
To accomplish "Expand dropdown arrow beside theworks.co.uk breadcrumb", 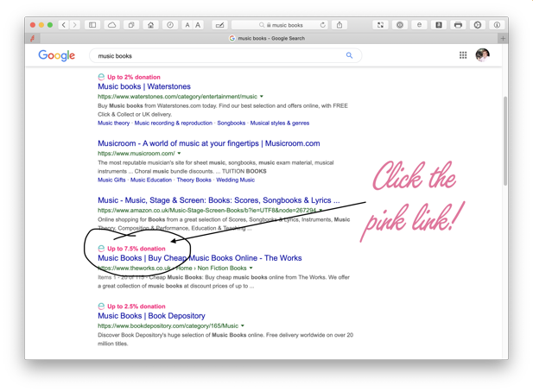I will click(251, 268).
